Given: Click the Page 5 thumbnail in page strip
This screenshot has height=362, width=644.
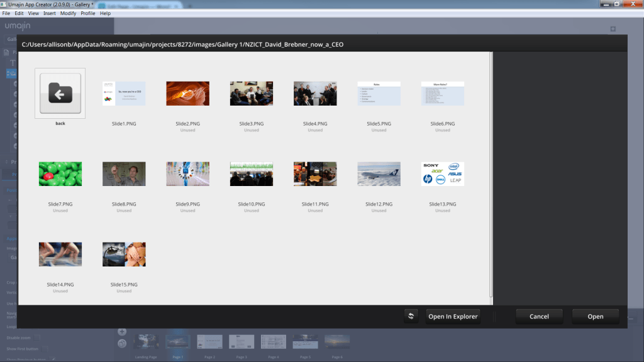Looking at the screenshot, I should [x=305, y=342].
